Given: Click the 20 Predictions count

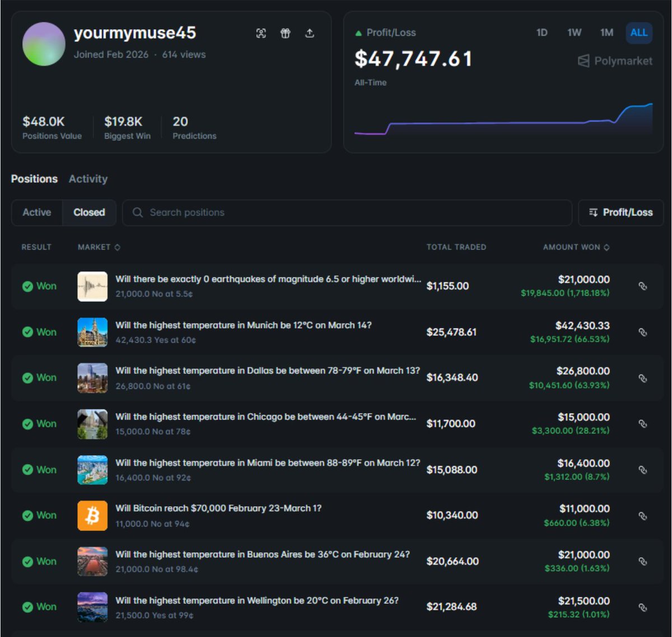Looking at the screenshot, I should point(180,121).
